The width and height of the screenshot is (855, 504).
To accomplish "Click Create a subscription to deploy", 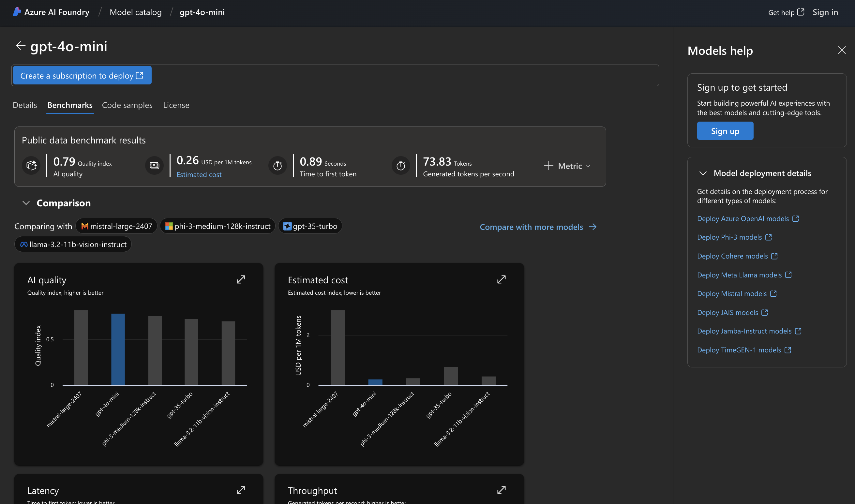I will pos(82,75).
